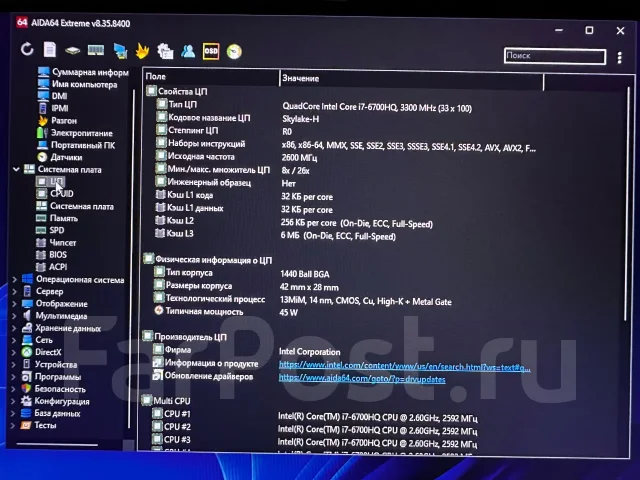
Task: Click the Refresh toolbar icon
Action: coord(27,50)
